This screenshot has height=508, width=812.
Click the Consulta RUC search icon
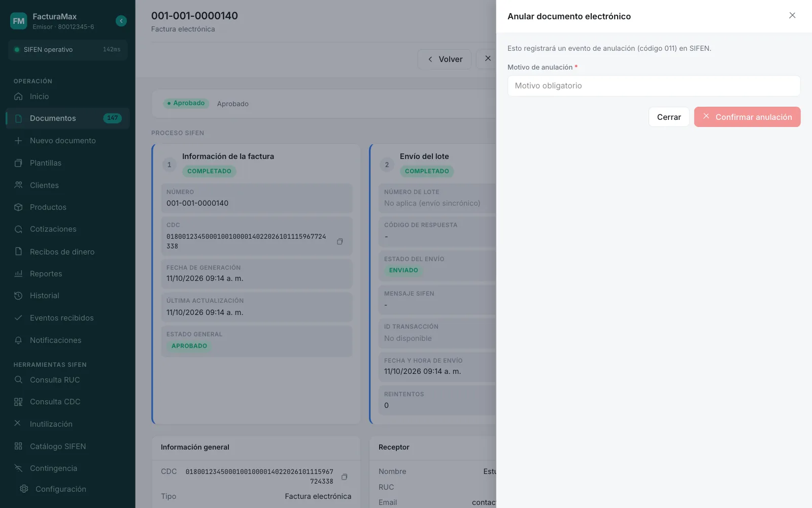[18, 380]
